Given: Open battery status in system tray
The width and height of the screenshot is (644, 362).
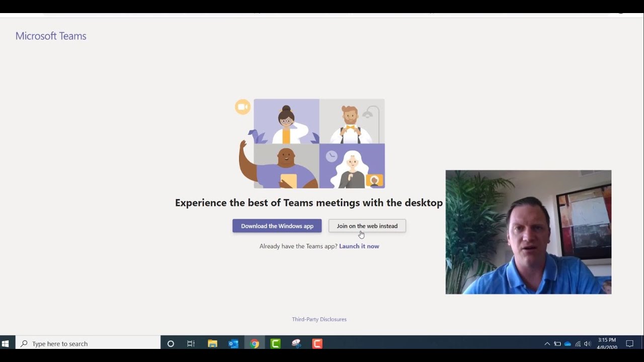Looking at the screenshot, I should [557, 344].
